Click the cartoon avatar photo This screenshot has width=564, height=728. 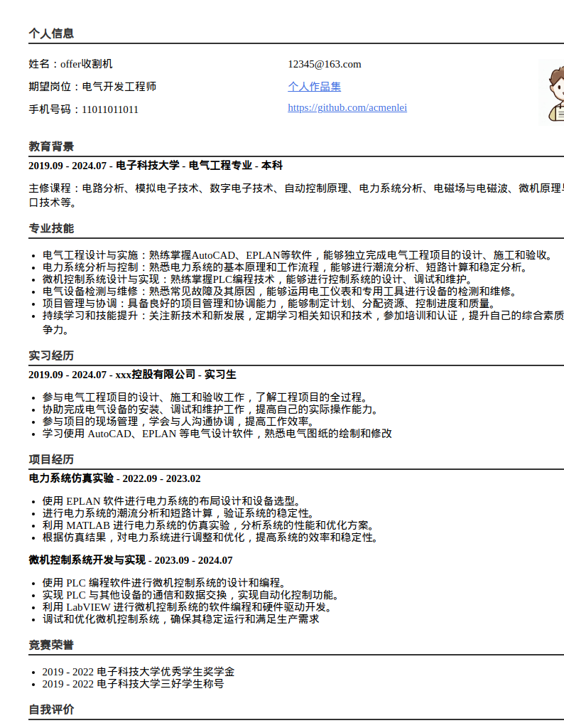pyautogui.click(x=551, y=92)
